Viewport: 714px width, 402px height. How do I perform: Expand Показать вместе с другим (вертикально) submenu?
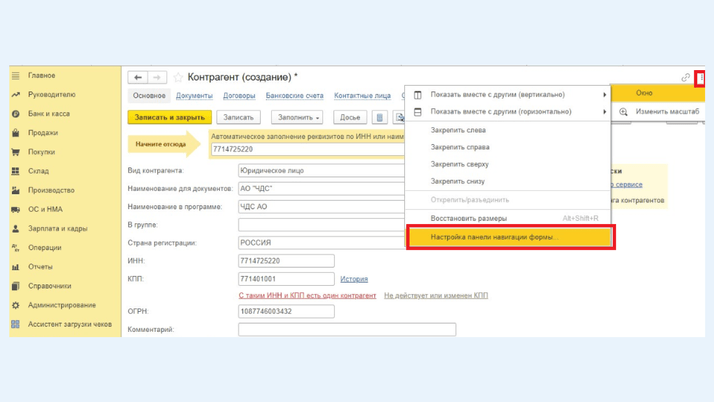click(x=604, y=95)
